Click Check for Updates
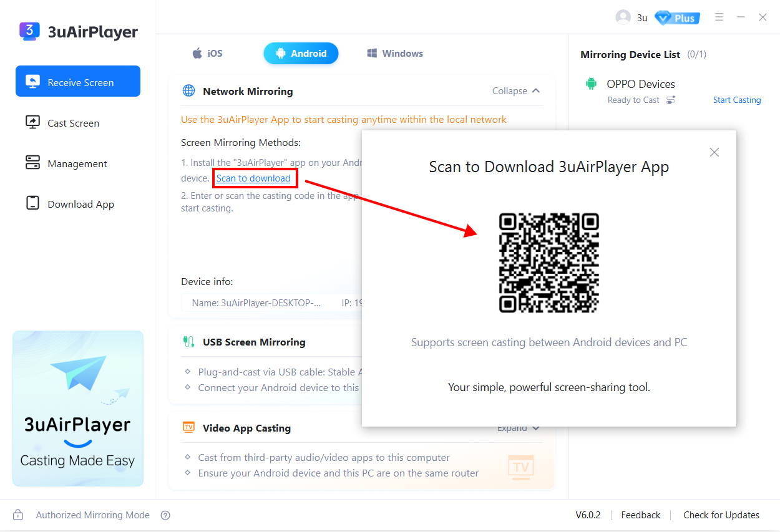Screen dimensions: 780x532 [x=721, y=515]
